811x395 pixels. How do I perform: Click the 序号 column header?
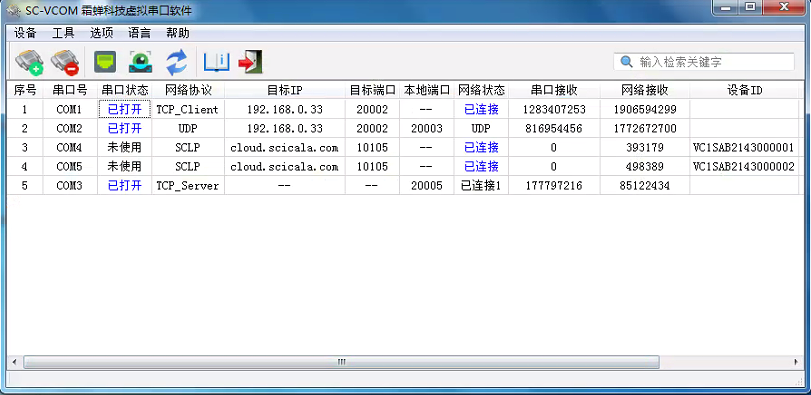tap(25, 90)
